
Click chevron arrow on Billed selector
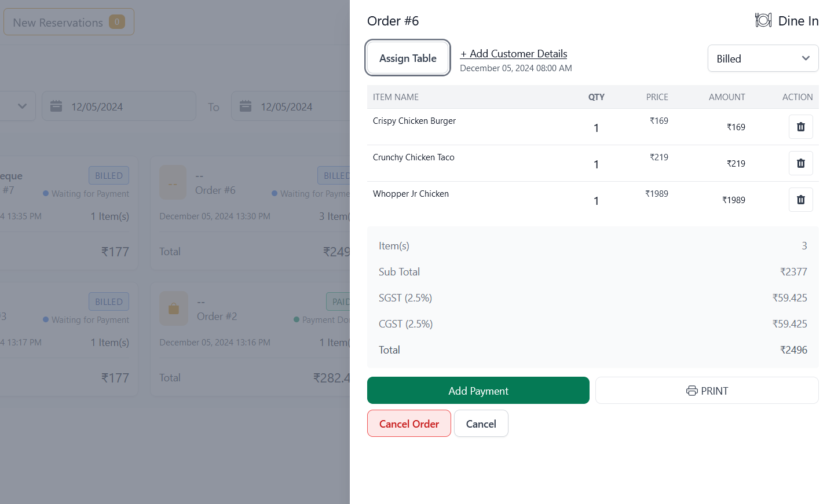[x=806, y=58]
